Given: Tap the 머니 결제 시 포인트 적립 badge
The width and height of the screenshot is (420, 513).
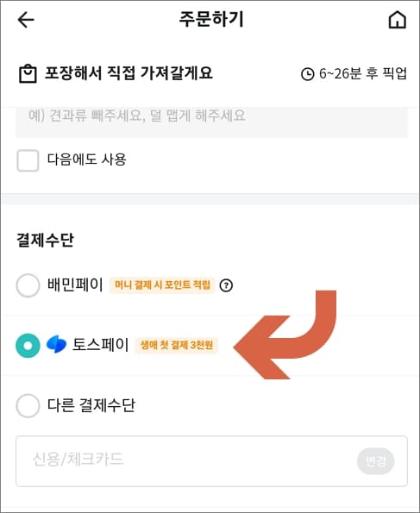Looking at the screenshot, I should pyautogui.click(x=162, y=285).
